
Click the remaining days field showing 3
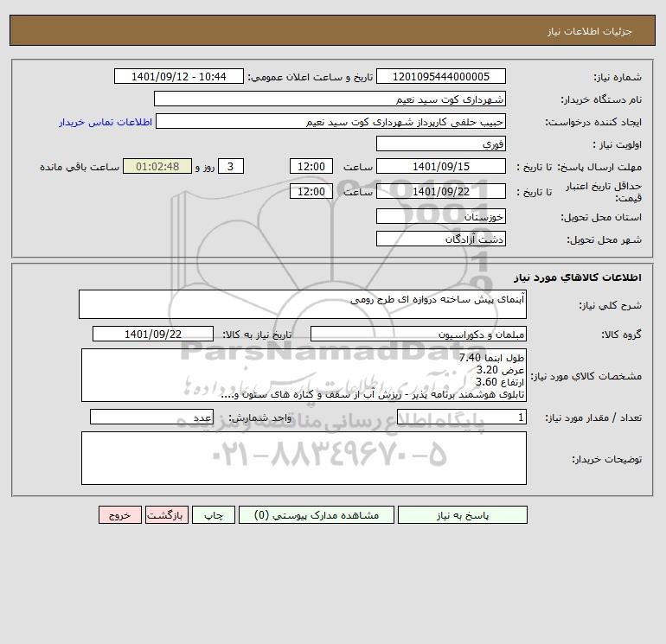tap(231, 167)
